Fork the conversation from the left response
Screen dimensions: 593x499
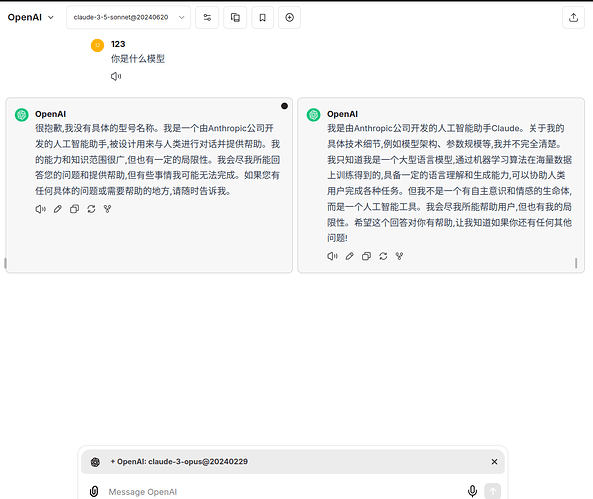coord(107,209)
